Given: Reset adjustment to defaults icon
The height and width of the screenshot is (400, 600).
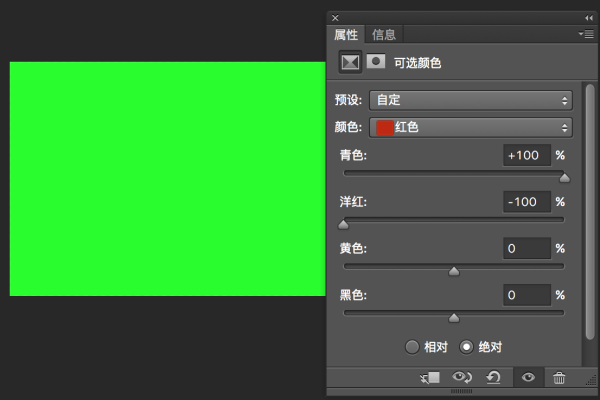Looking at the screenshot, I should click(x=493, y=377).
